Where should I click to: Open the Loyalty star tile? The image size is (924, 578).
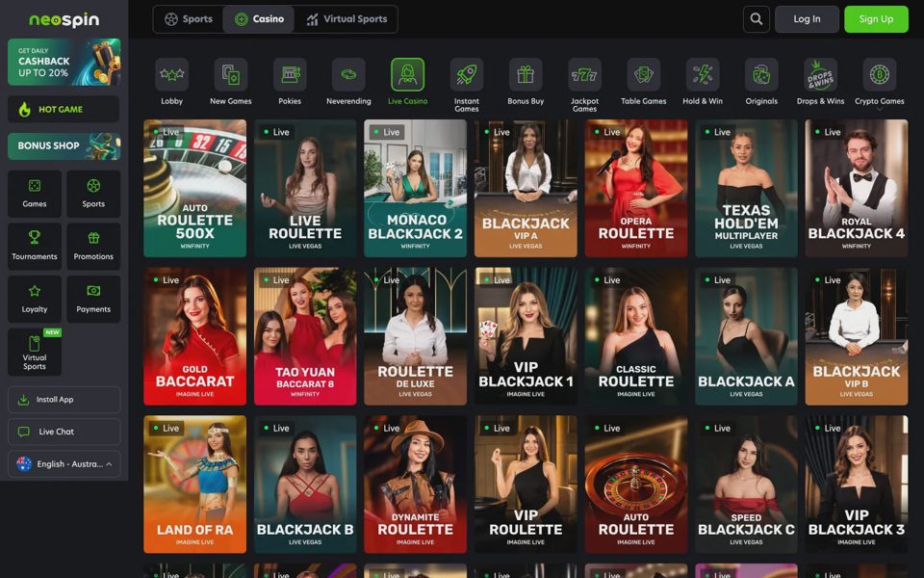[35, 299]
